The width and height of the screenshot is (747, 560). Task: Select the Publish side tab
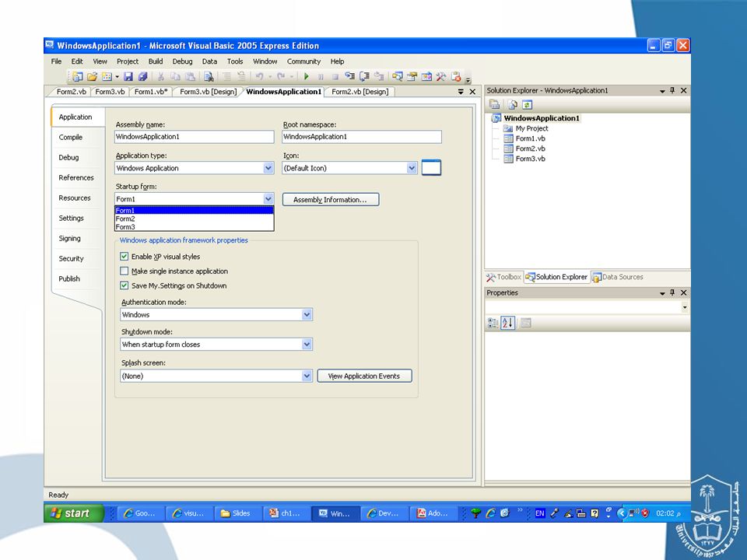(69, 279)
